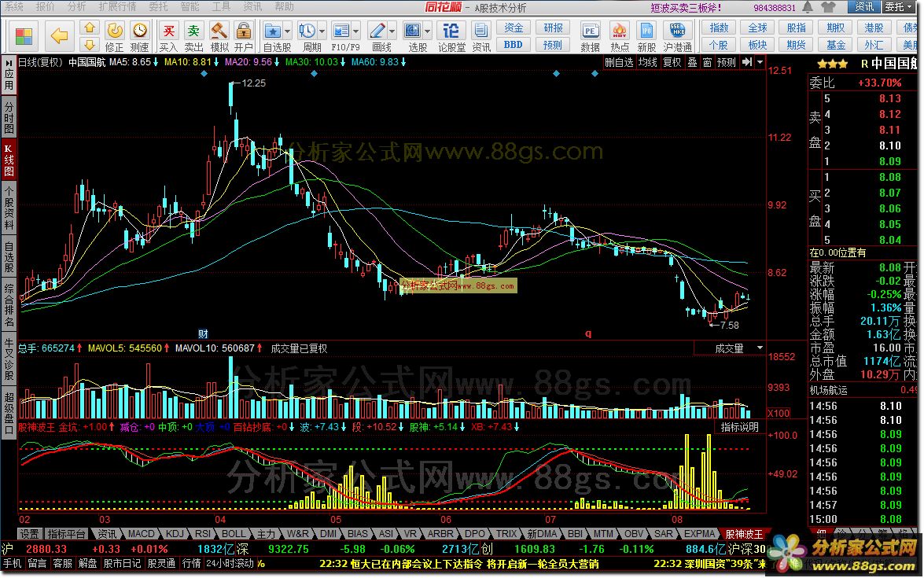Image resolution: width=924 pixels, height=578 pixels.
Task: Open the 论股堂 forum icon
Action: [451, 36]
